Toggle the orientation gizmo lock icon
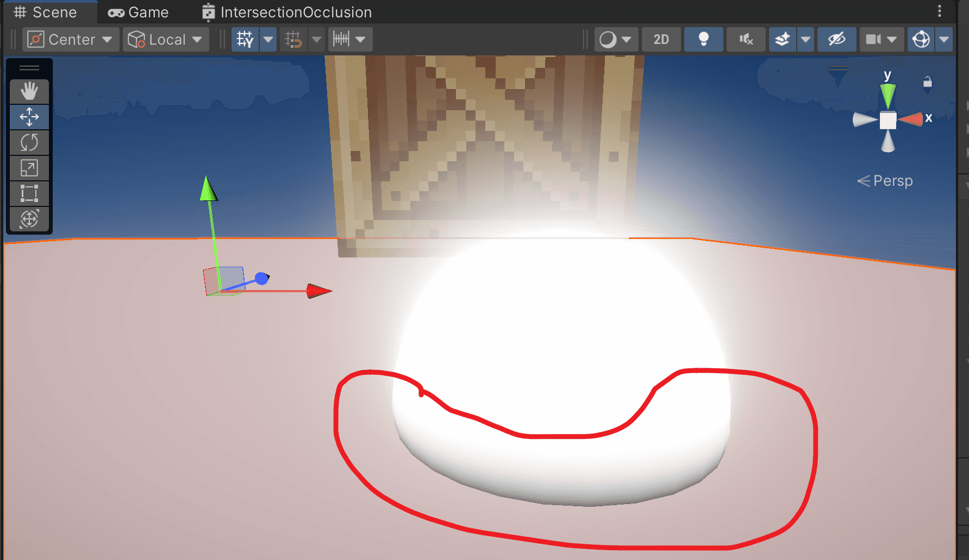This screenshot has height=560, width=969. 928,82
